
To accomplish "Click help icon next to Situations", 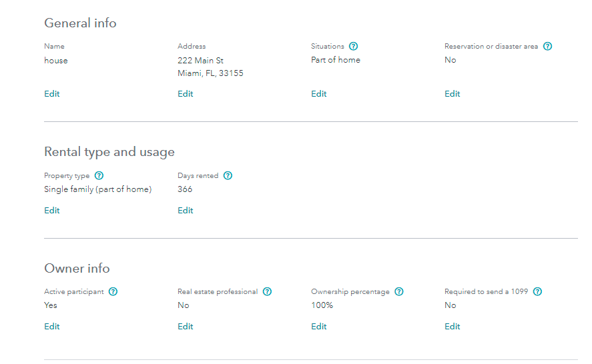I will point(354,47).
